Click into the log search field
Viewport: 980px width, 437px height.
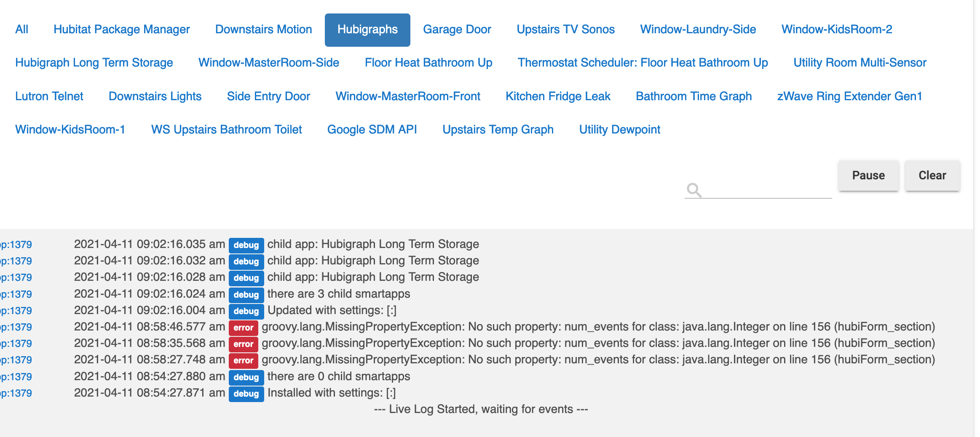coord(767,190)
